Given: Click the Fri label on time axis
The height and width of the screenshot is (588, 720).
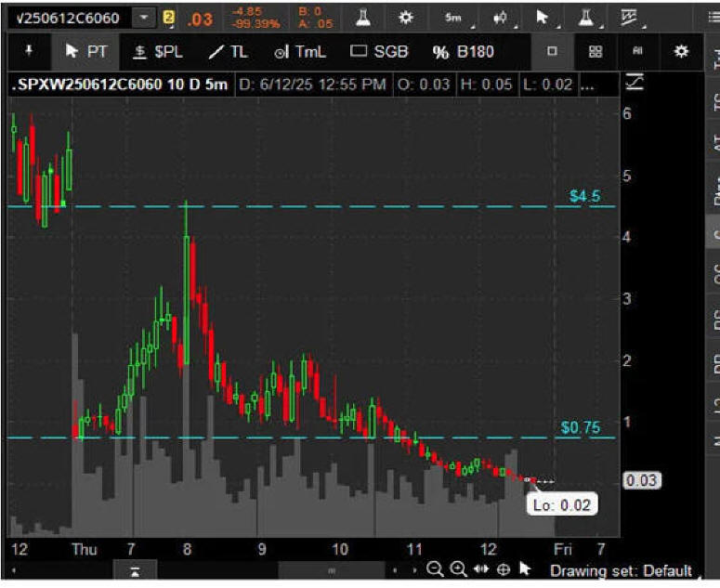Looking at the screenshot, I should pos(562,549).
